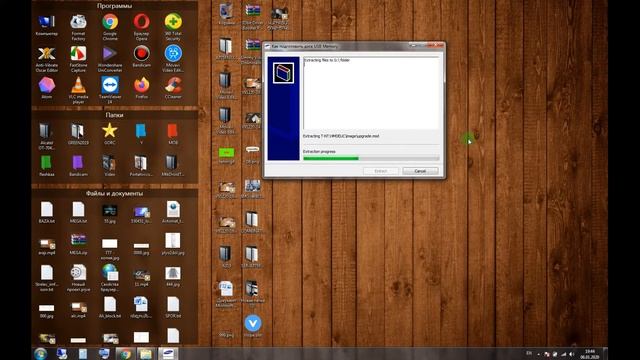Open Windows Start menu orb
640x360 pixels.
[x=40, y=354]
